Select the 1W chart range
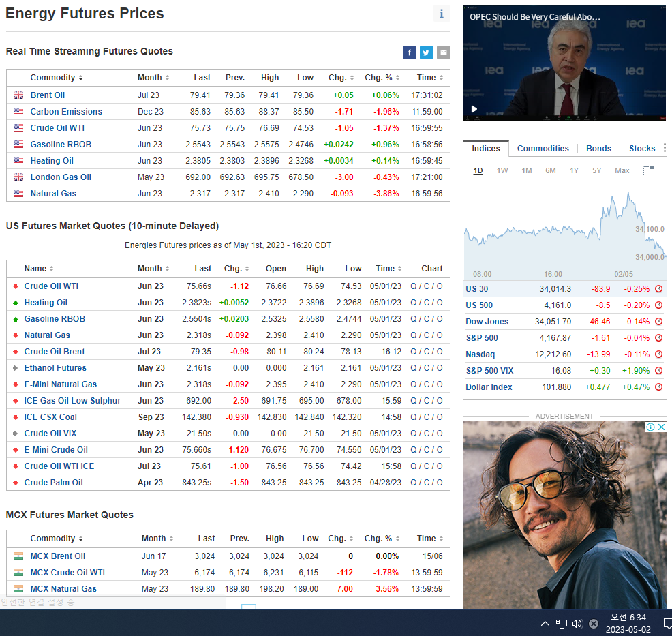Viewport: 672px width, 636px height. click(502, 170)
